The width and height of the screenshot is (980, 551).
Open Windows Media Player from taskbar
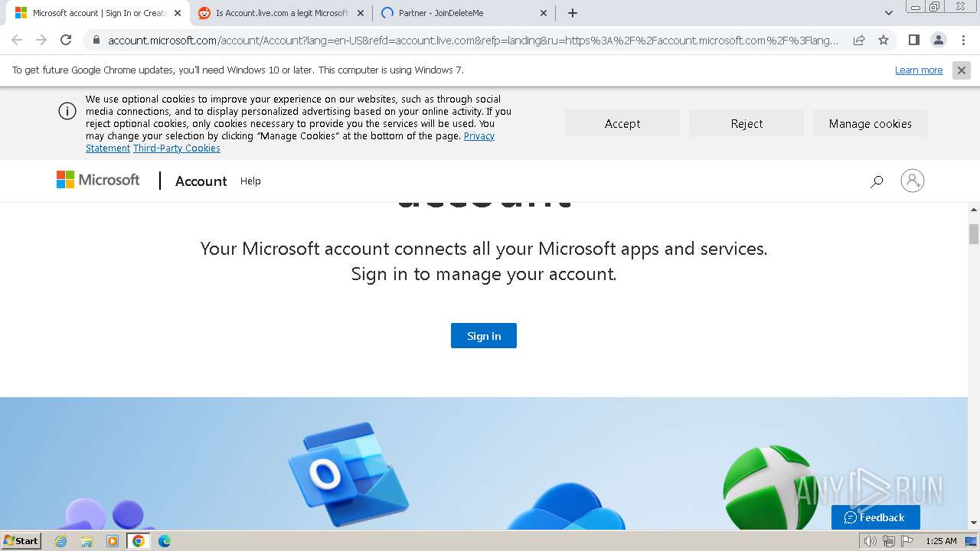point(113,541)
